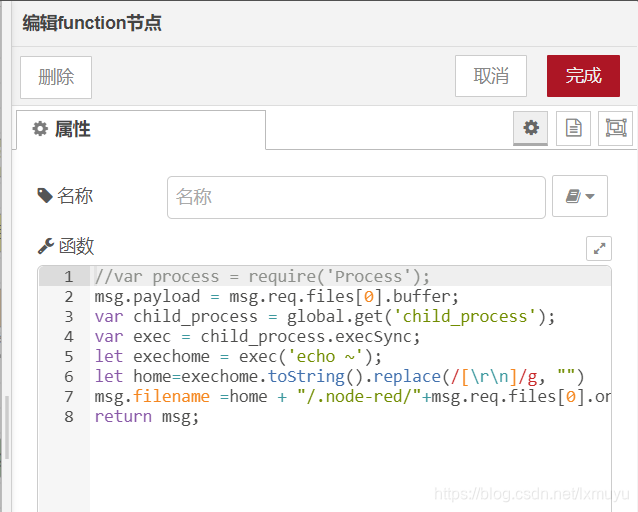Focus the 名称 name input field

click(356, 197)
